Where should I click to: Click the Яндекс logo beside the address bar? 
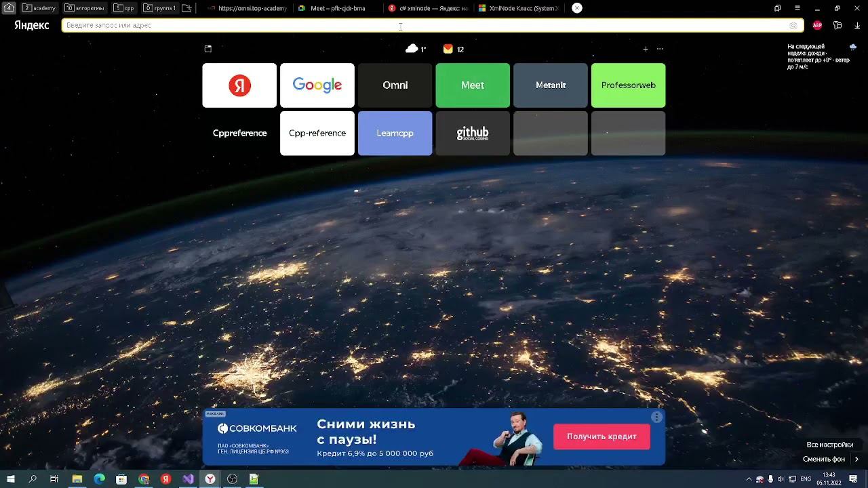coord(32,25)
